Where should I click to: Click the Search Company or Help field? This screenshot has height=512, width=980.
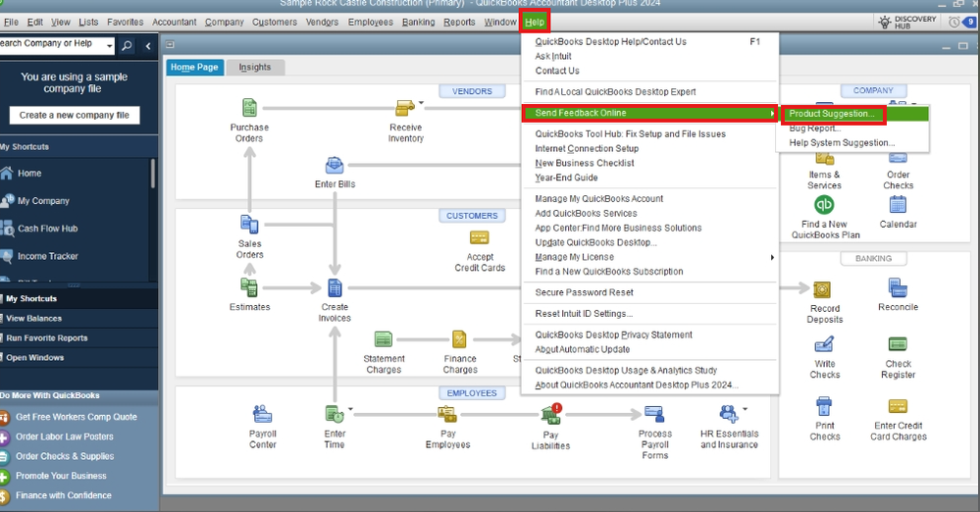tap(52, 45)
